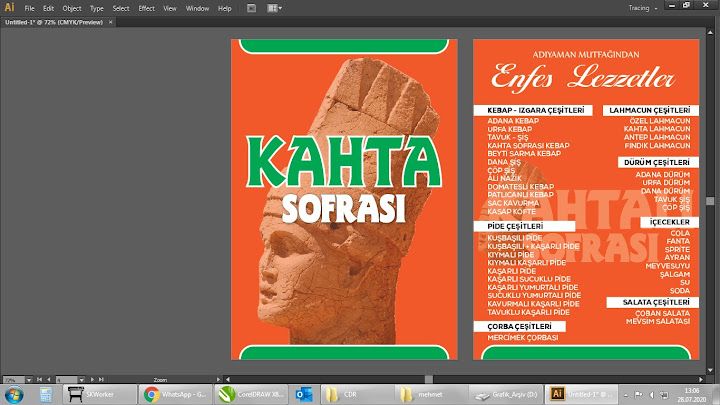
Task: Open the artboard navigation dropdown
Action: pyautogui.click(x=81, y=380)
